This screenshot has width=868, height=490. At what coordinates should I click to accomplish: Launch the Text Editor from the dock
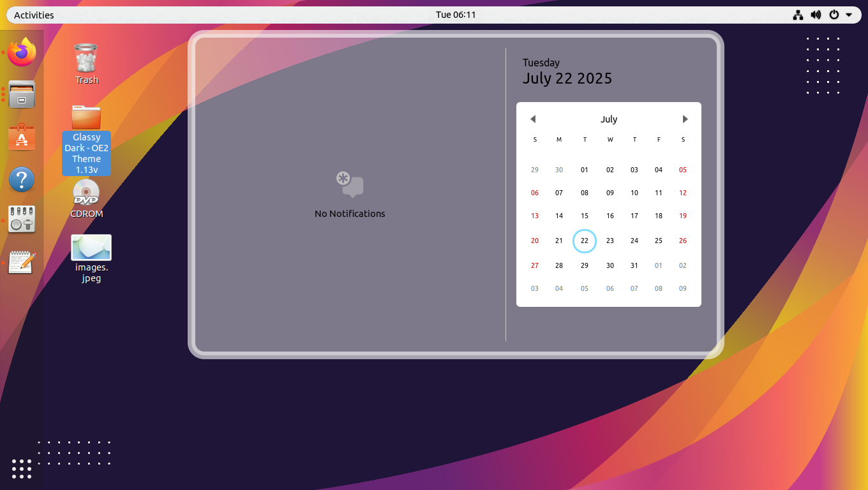tap(22, 262)
